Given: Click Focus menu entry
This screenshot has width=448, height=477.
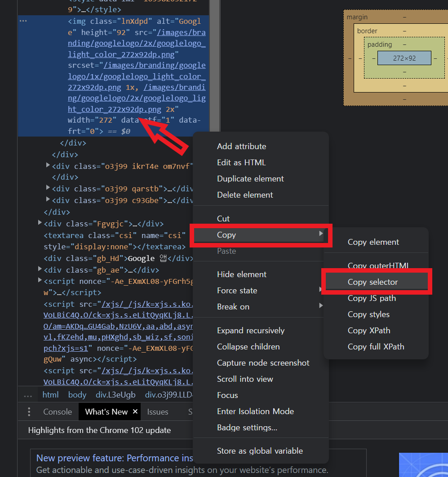Looking at the screenshot, I should click(227, 395).
